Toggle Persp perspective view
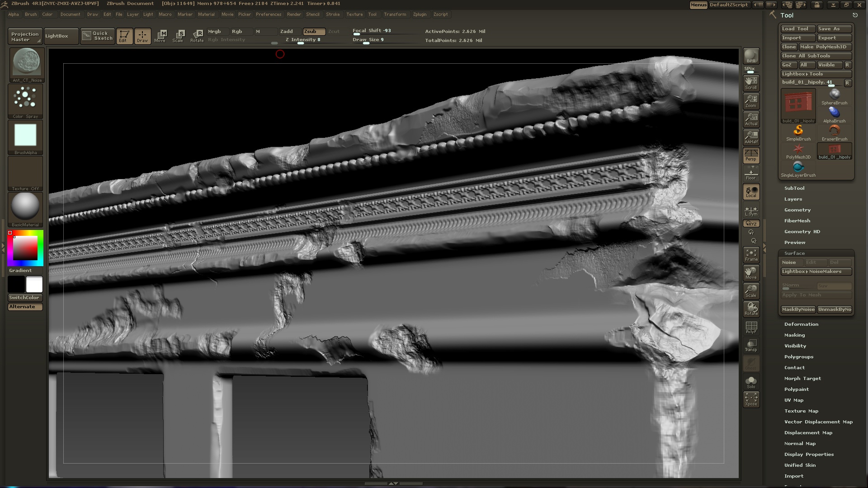Screen dimensions: 868x488 click(x=751, y=155)
